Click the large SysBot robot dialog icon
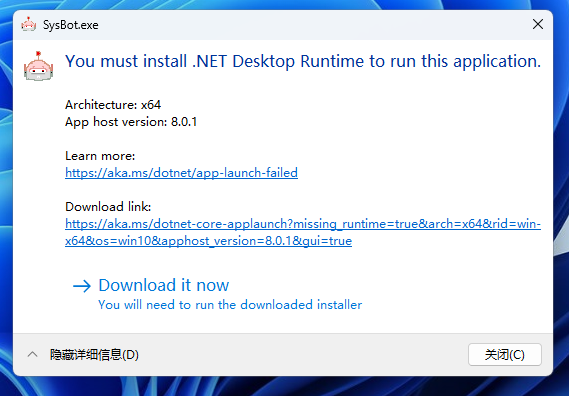This screenshot has width=569, height=396. (x=38, y=66)
